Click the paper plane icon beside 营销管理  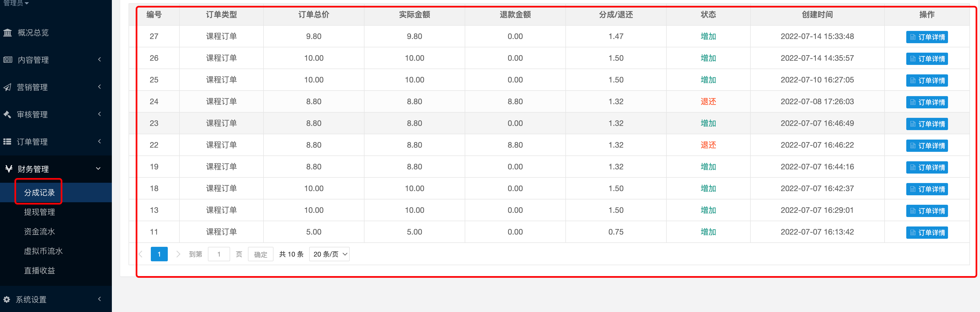[x=7, y=87]
